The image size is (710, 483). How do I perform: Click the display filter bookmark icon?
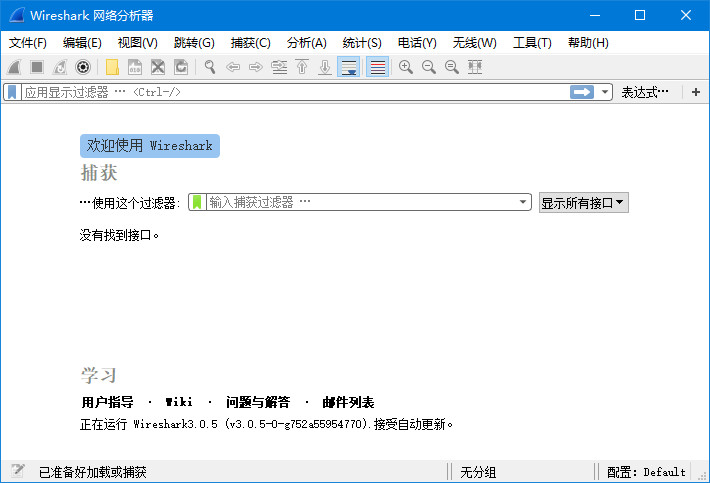coord(12,92)
